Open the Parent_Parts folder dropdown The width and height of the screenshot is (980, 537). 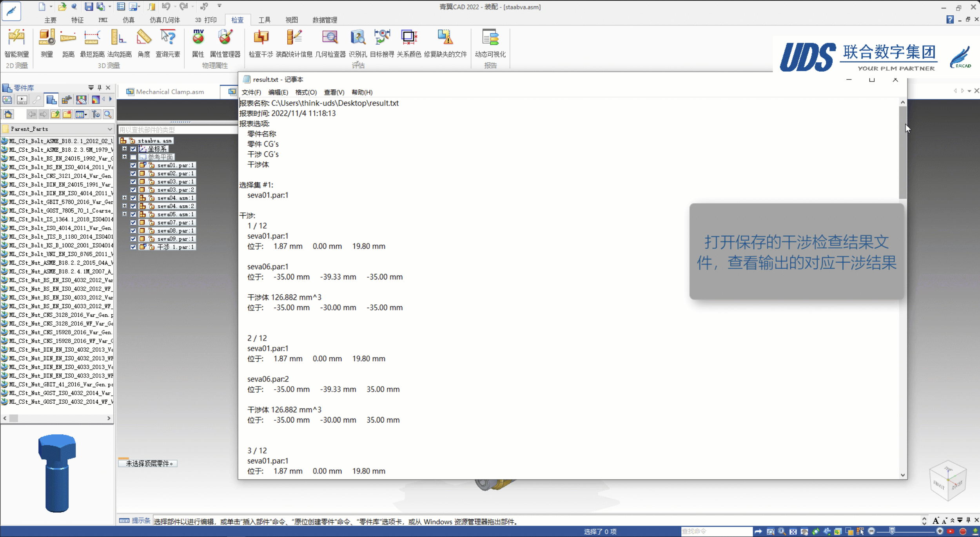click(109, 129)
